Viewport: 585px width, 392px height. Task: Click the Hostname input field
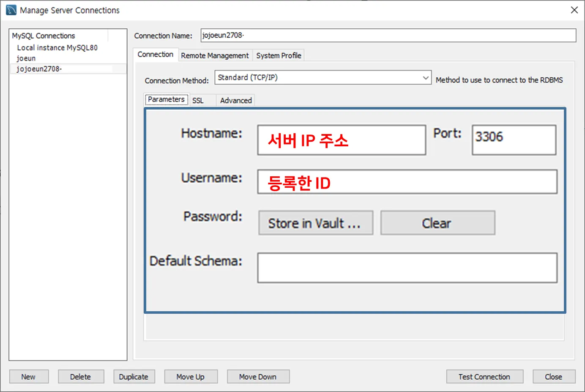[x=342, y=140]
